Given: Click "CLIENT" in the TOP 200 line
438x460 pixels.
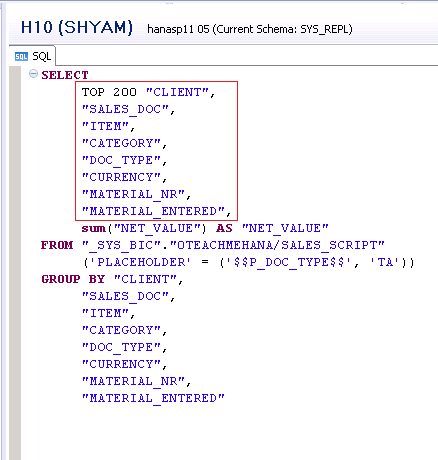Looking at the screenshot, I should (177, 92).
